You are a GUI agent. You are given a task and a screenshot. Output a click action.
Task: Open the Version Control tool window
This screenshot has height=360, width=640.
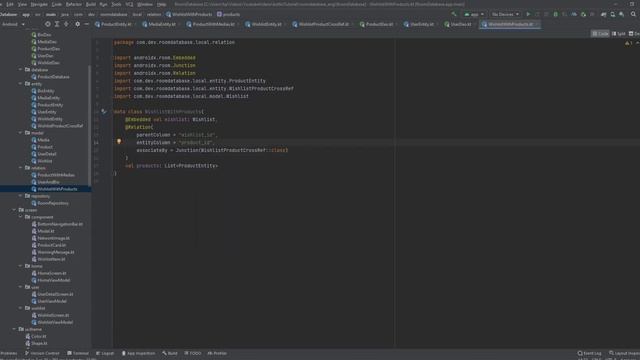(42, 353)
